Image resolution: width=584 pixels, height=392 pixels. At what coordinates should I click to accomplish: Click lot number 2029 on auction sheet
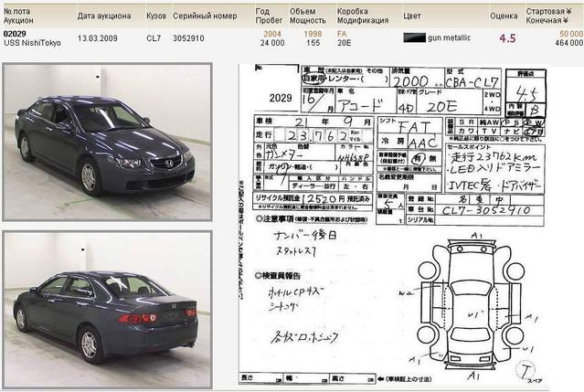(x=281, y=98)
